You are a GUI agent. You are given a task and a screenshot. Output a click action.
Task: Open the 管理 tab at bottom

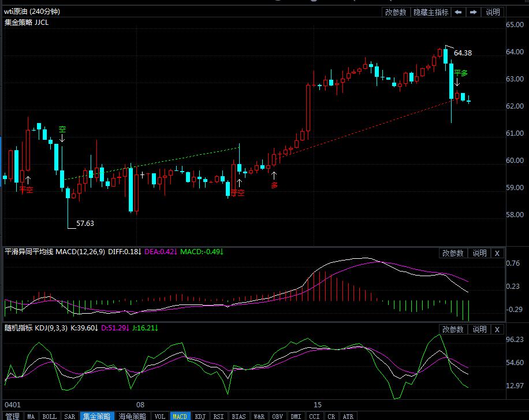tap(12, 416)
